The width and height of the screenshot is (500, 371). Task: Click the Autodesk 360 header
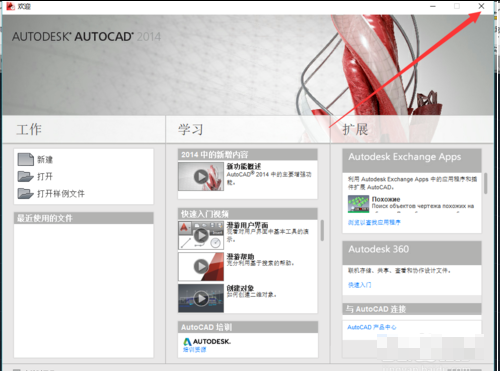click(412, 253)
